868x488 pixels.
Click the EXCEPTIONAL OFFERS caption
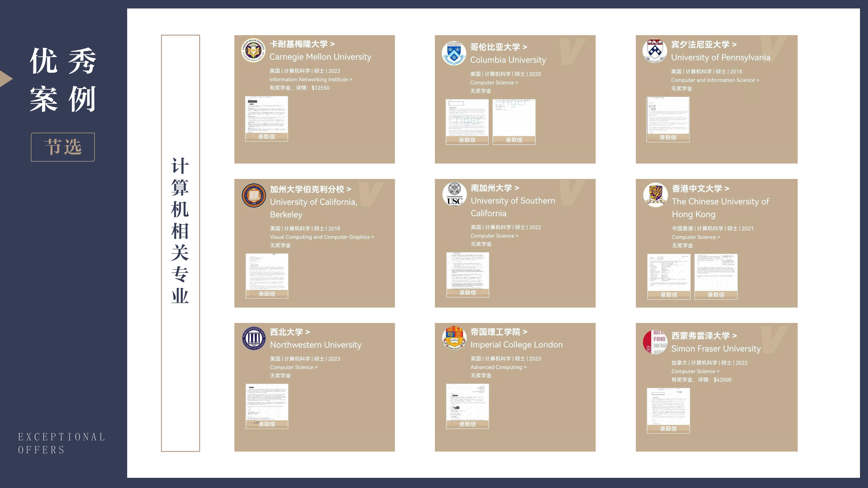point(61,443)
